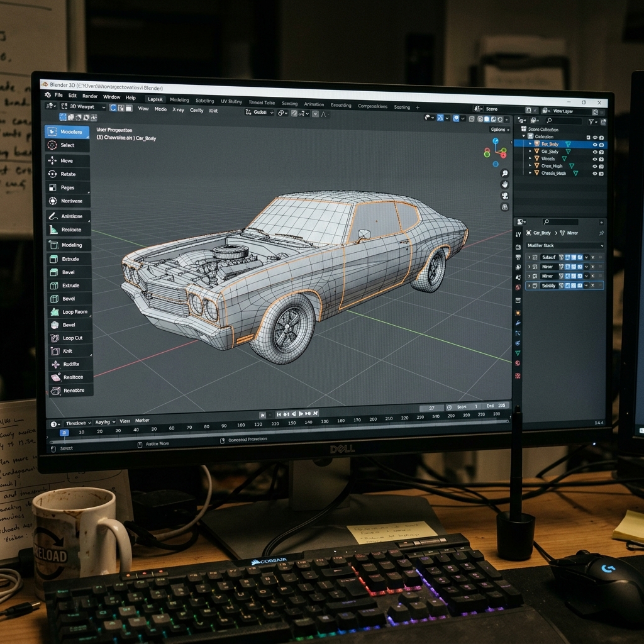This screenshot has width=644, height=644.
Task: Select the Move tool in the toolbar
Action: click(67, 160)
